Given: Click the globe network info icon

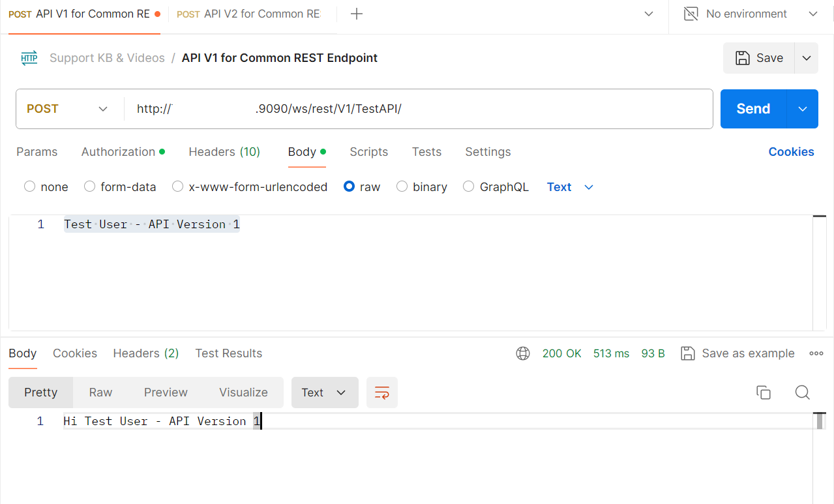Looking at the screenshot, I should [x=522, y=353].
